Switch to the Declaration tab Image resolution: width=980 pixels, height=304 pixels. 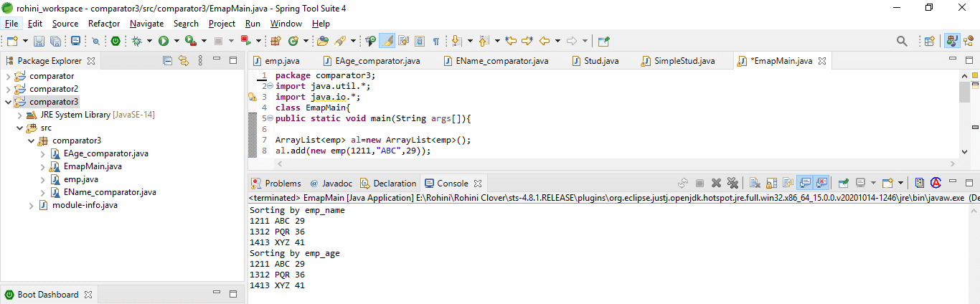[x=388, y=183]
